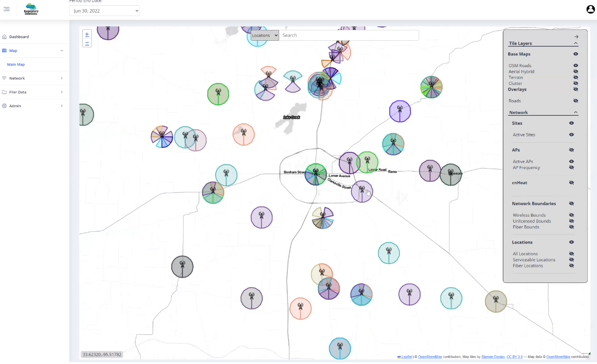Show the Terrain layer
The height and width of the screenshot is (364, 597).
click(576, 78)
